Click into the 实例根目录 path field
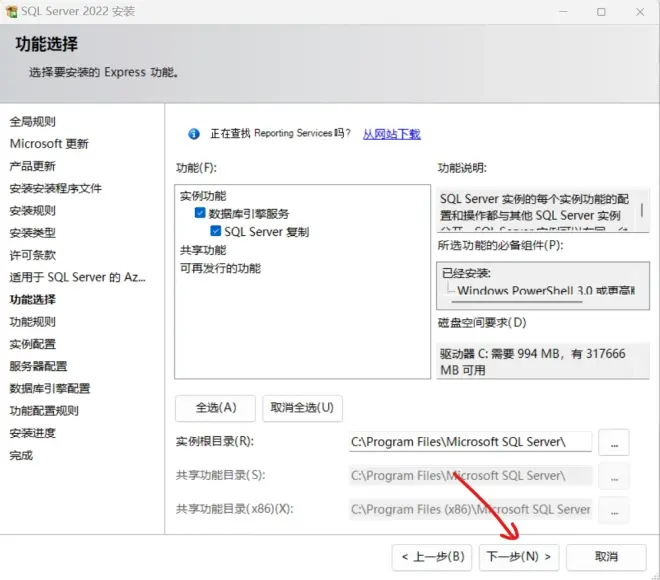The width and height of the screenshot is (660, 580). coord(470,442)
